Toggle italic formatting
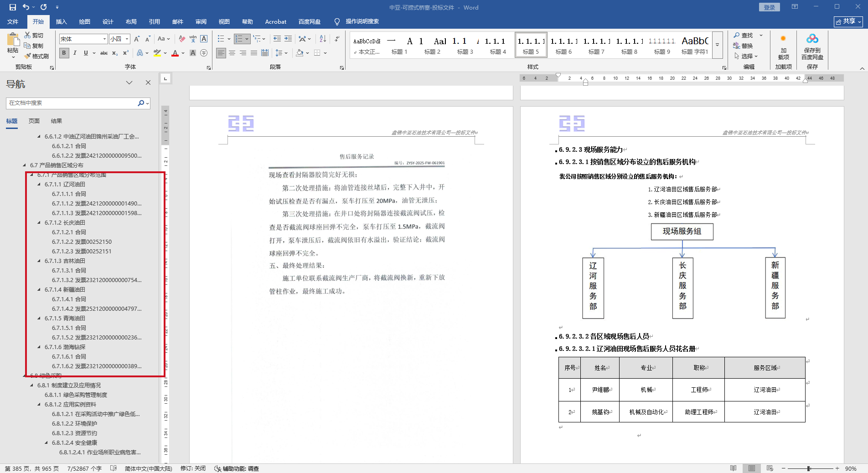 [75, 53]
